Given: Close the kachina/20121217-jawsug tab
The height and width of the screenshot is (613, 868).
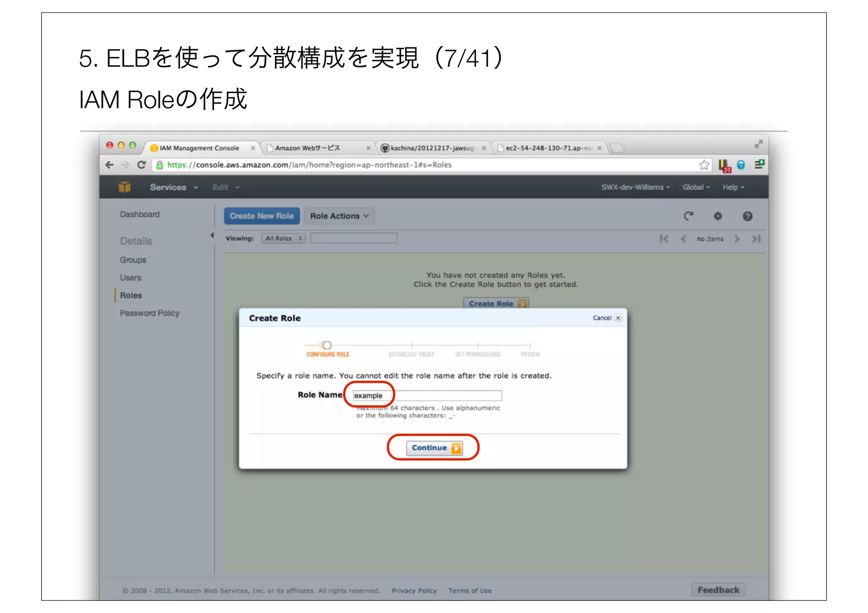Looking at the screenshot, I should pos(484,148).
